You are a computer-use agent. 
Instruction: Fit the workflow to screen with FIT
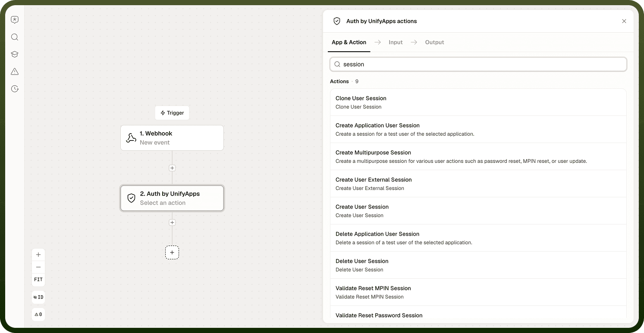click(38, 280)
